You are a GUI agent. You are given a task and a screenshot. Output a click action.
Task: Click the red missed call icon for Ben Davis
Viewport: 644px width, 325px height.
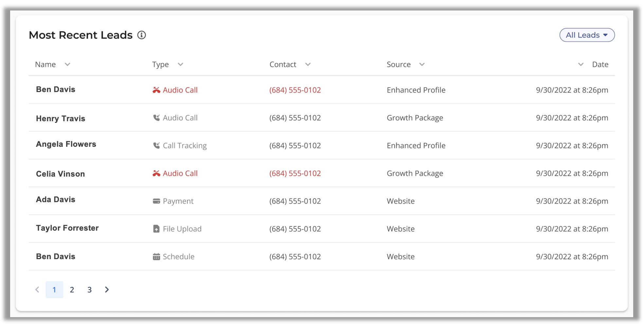coord(156,90)
